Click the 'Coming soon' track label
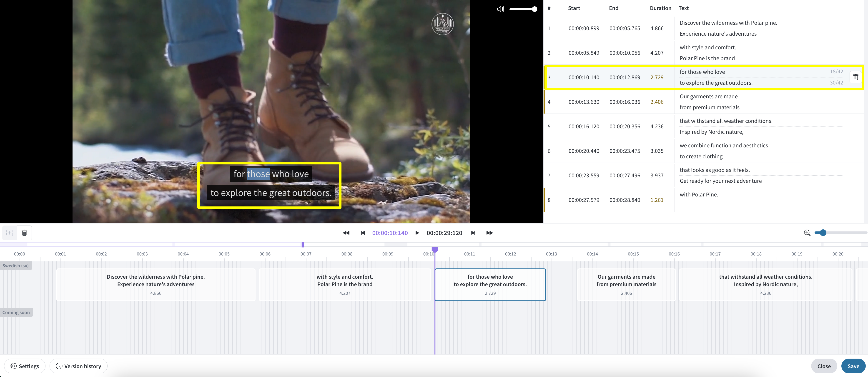The height and width of the screenshot is (377, 868). [16, 312]
